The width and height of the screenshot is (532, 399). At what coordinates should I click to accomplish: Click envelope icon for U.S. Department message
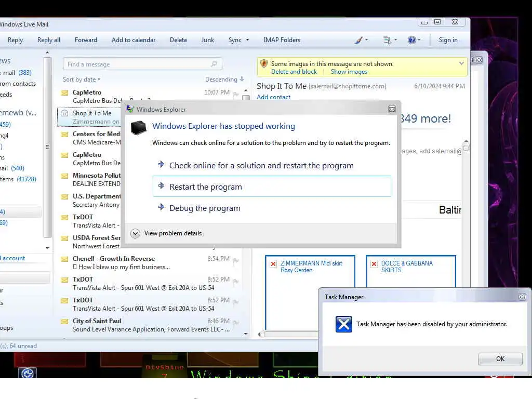tap(64, 197)
